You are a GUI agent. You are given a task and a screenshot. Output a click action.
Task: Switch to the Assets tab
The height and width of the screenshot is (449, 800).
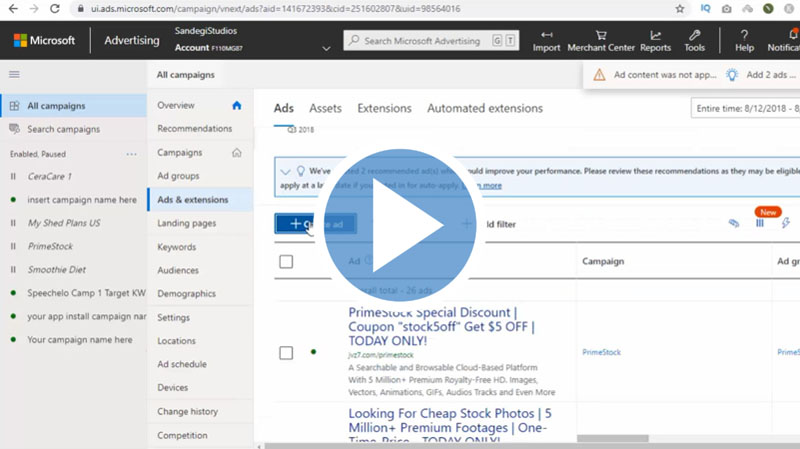(325, 108)
